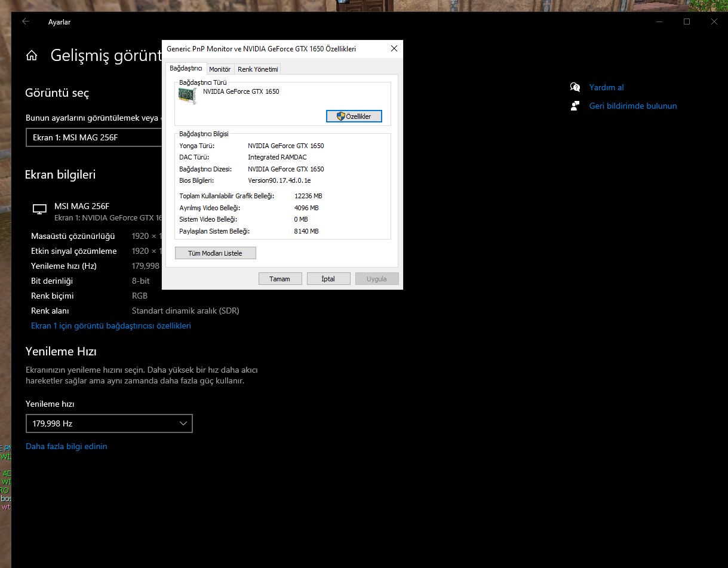This screenshot has width=728, height=568.
Task: Switch to the Bağdaştırıcı tab
Action: click(x=186, y=69)
